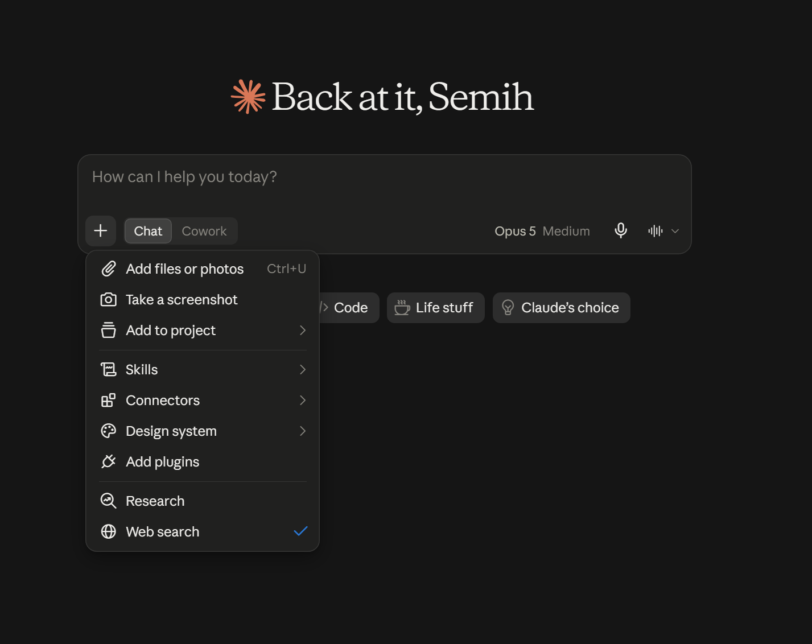Click the plug icon for Add plugins

click(x=109, y=462)
